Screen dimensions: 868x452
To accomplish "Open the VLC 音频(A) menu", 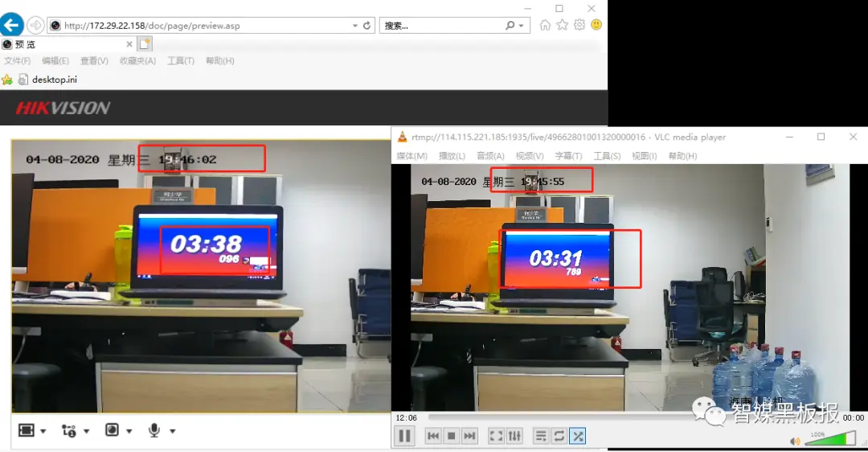I will [490, 156].
